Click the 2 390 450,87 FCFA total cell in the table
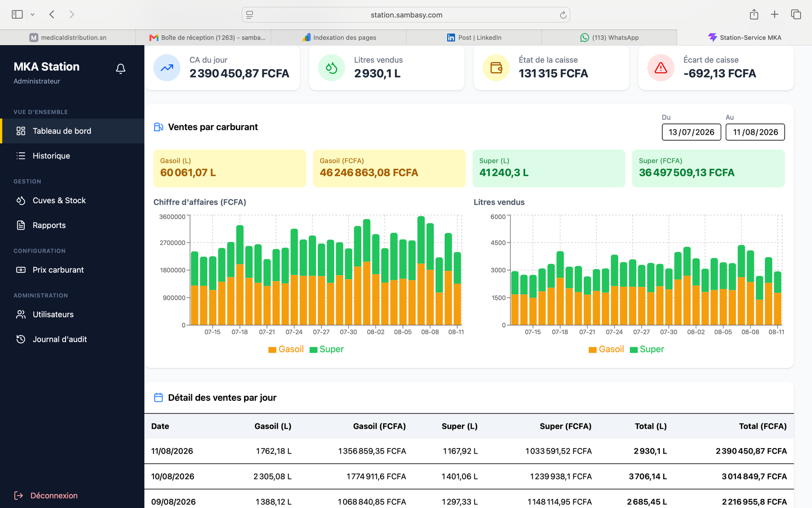This screenshot has height=508, width=812. coord(751,451)
